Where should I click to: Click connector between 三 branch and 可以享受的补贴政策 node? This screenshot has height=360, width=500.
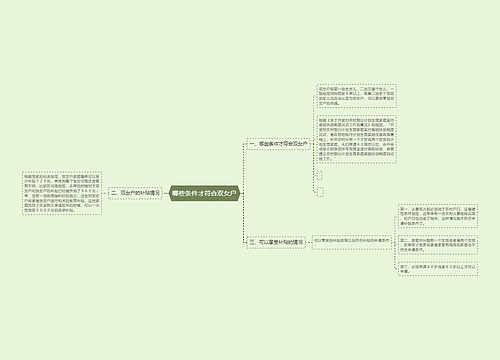(x=309, y=242)
